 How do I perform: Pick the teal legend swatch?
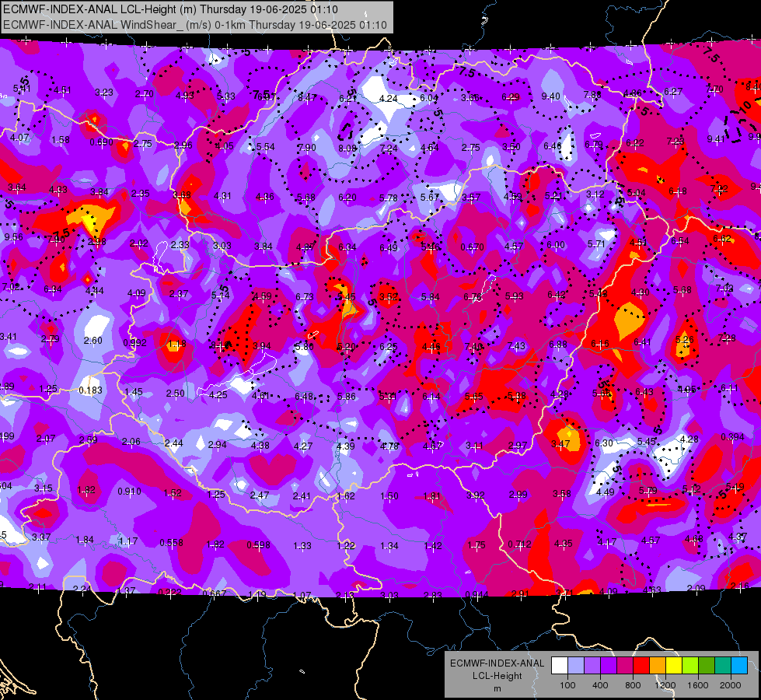(x=723, y=665)
